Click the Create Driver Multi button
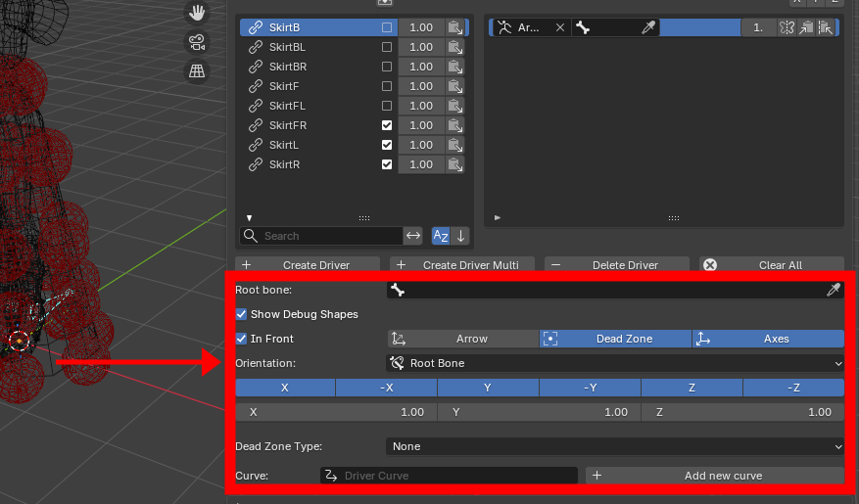The image size is (859, 504). point(462,264)
